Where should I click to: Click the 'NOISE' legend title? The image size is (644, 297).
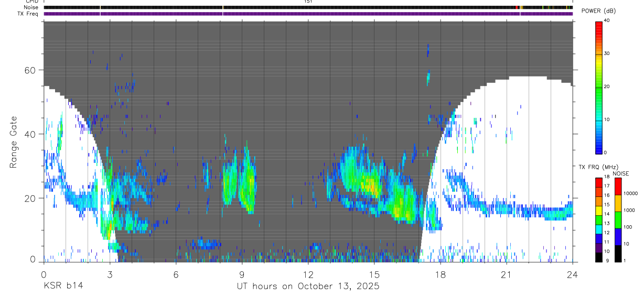pyautogui.click(x=621, y=173)
